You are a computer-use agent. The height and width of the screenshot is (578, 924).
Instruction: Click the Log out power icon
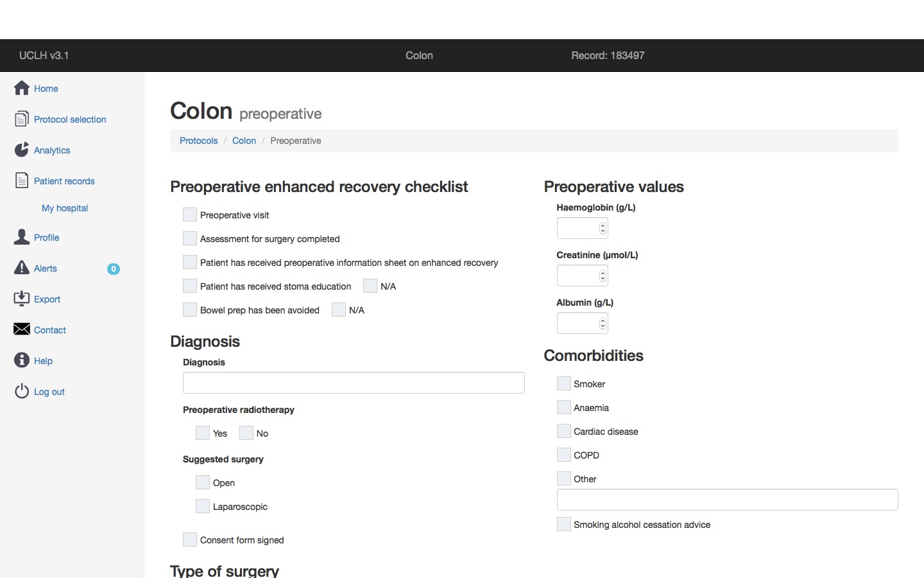pyautogui.click(x=22, y=391)
